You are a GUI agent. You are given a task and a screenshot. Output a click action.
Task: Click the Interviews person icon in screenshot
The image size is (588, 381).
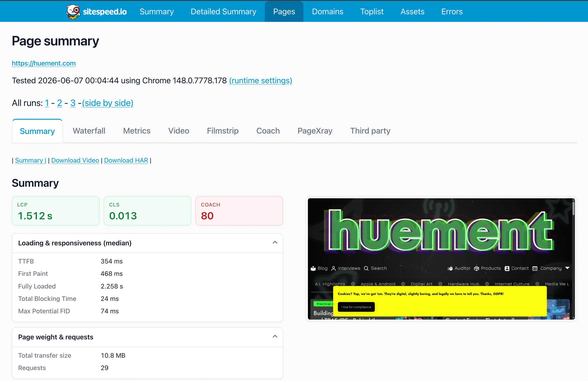pyautogui.click(x=333, y=268)
